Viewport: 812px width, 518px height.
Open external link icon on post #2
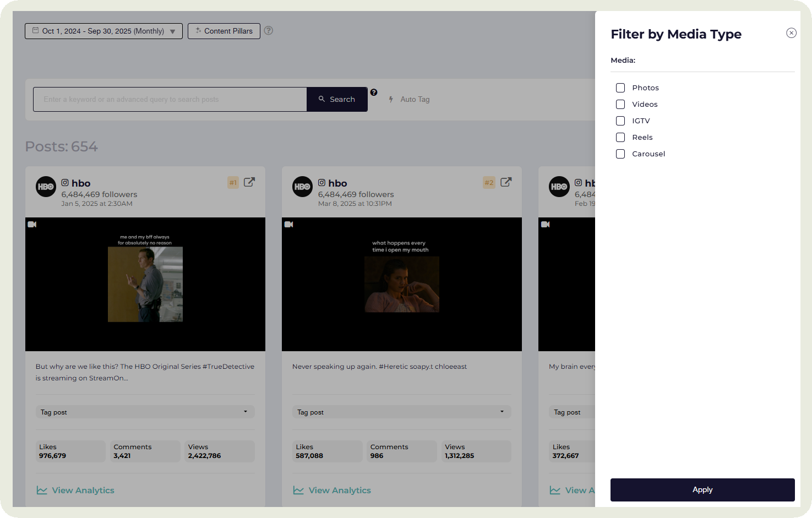(x=506, y=182)
